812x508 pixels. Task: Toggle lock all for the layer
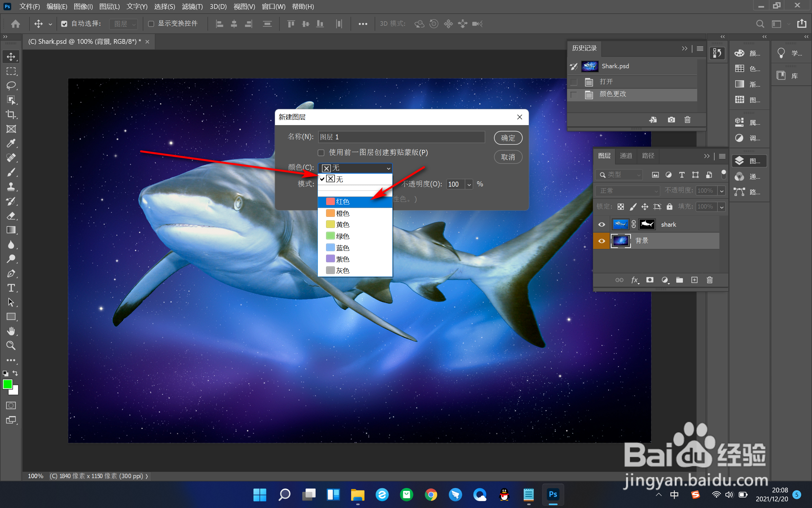pyautogui.click(x=669, y=207)
